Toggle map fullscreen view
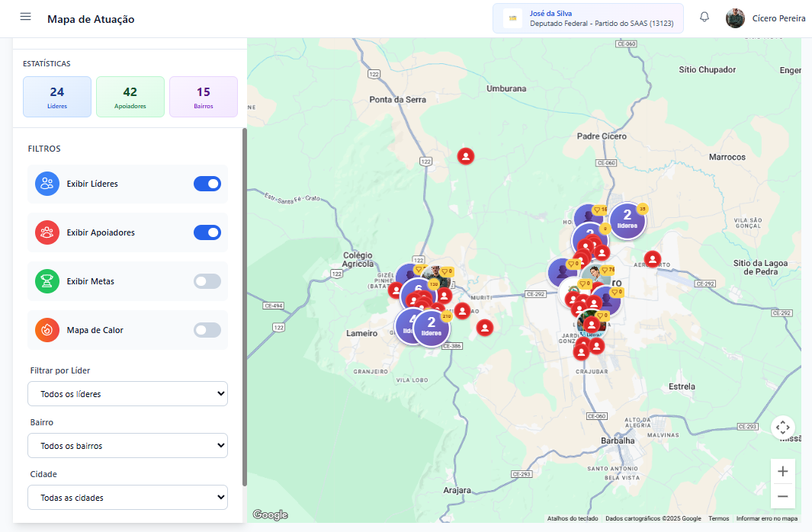The height and width of the screenshot is (532, 812). point(782,428)
